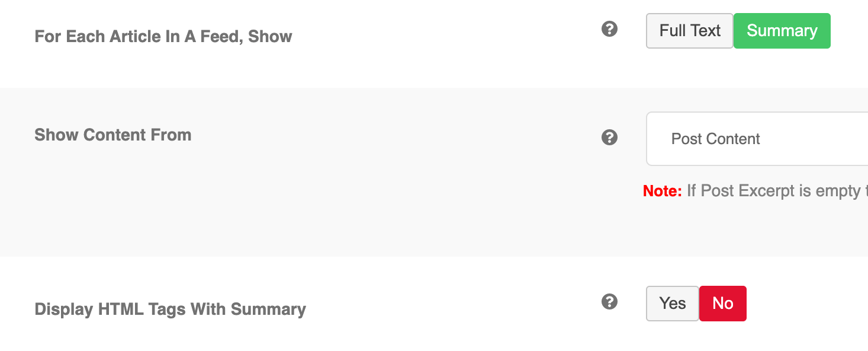
Task: View question mark hint for the content source setting
Action: click(609, 138)
